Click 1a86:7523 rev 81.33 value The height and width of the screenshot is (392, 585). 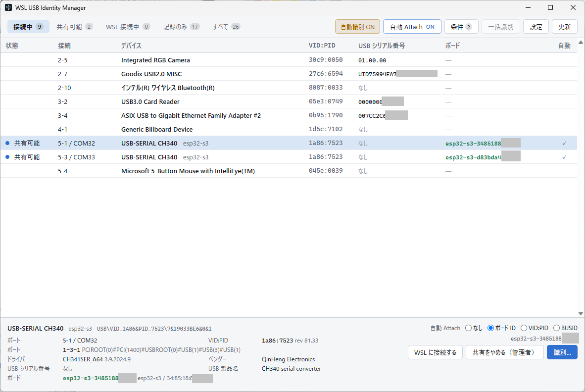point(290,341)
